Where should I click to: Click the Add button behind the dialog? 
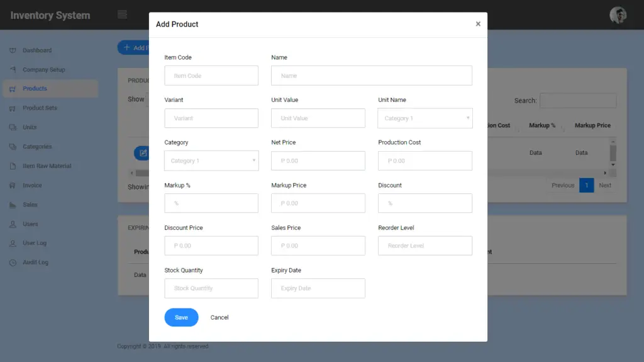[x=133, y=48]
